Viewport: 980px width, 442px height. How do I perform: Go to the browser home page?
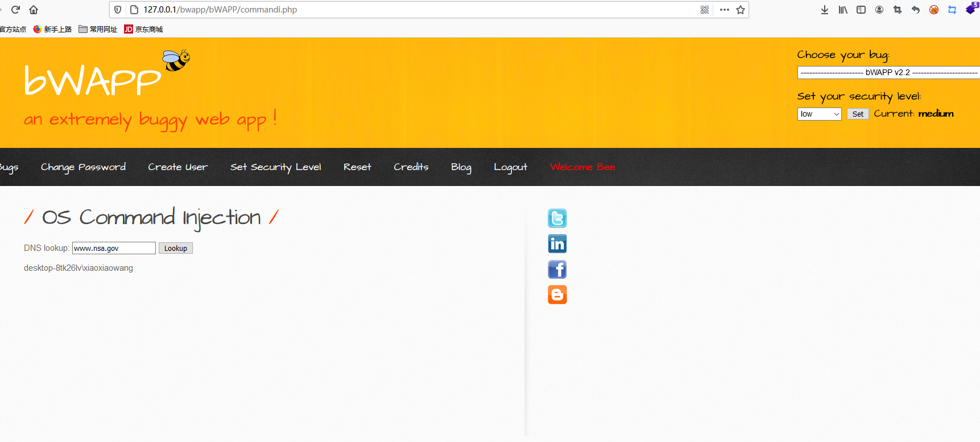click(34, 10)
